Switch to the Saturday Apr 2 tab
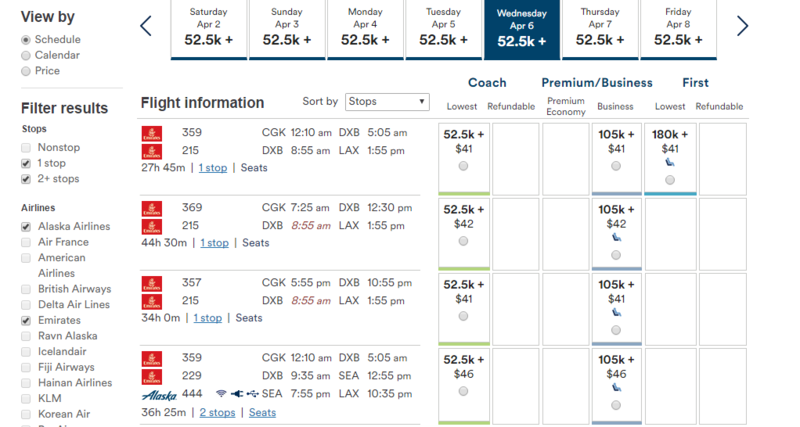800x427 pixels. [x=209, y=29]
